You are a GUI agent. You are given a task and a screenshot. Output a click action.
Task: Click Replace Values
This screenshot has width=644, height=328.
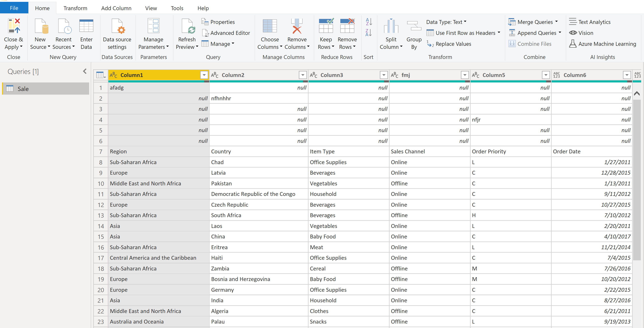pos(453,44)
